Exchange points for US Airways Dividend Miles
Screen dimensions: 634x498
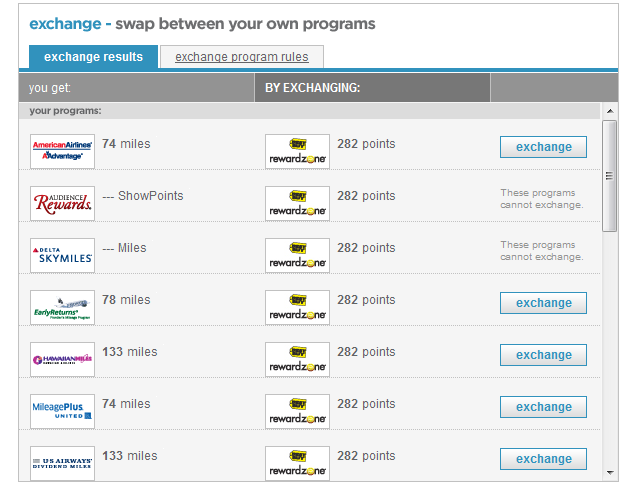click(543, 459)
